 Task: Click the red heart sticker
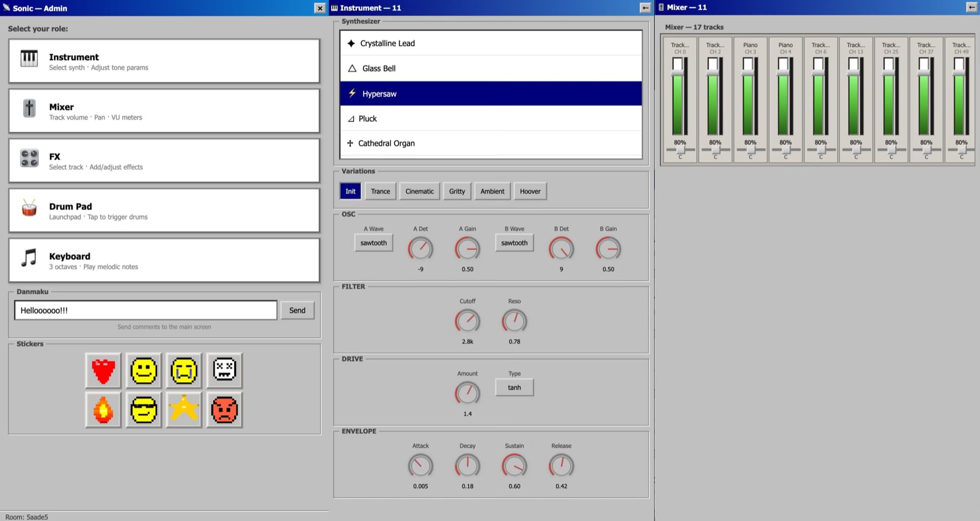103,370
